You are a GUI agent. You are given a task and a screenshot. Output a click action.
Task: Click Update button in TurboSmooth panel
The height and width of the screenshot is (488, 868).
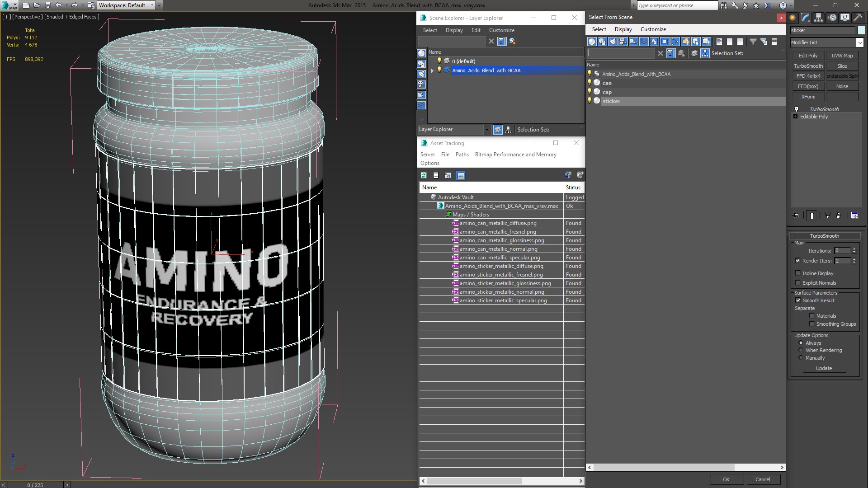(x=824, y=368)
